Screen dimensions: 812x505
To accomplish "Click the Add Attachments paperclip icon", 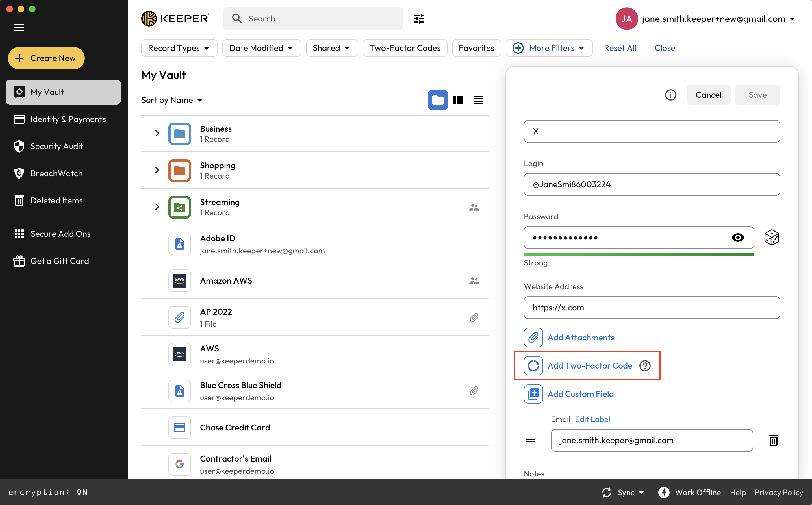I will coord(533,337).
